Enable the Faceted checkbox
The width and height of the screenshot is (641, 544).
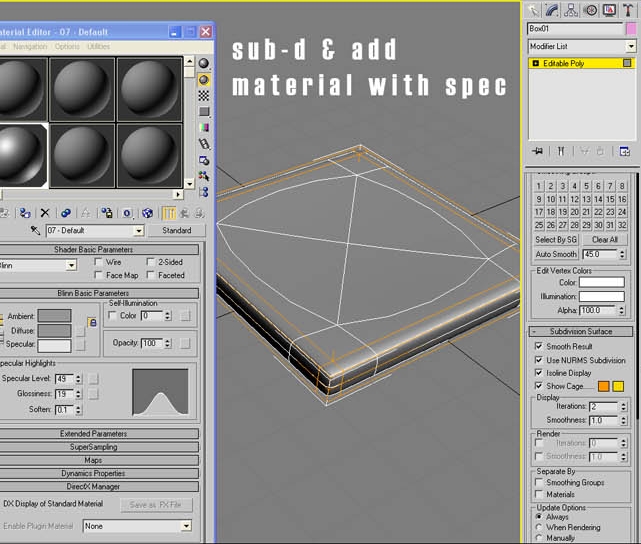[151, 275]
